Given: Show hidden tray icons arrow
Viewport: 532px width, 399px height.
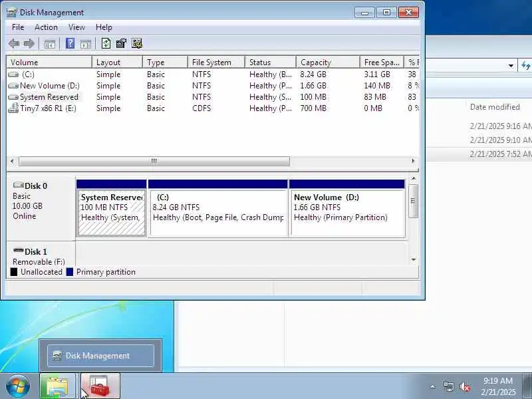Looking at the screenshot, I should click(x=433, y=386).
